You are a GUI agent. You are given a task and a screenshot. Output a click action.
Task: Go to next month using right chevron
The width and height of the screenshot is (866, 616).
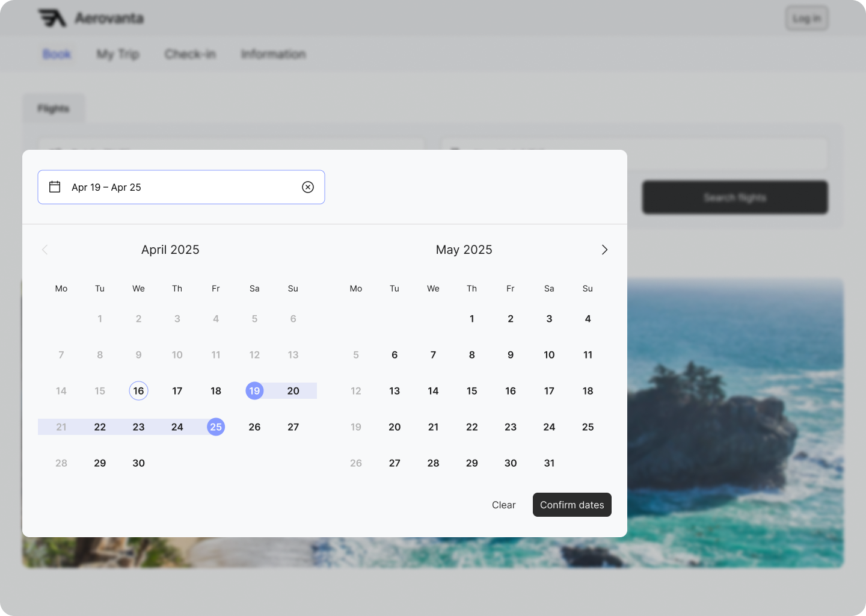pyautogui.click(x=604, y=250)
